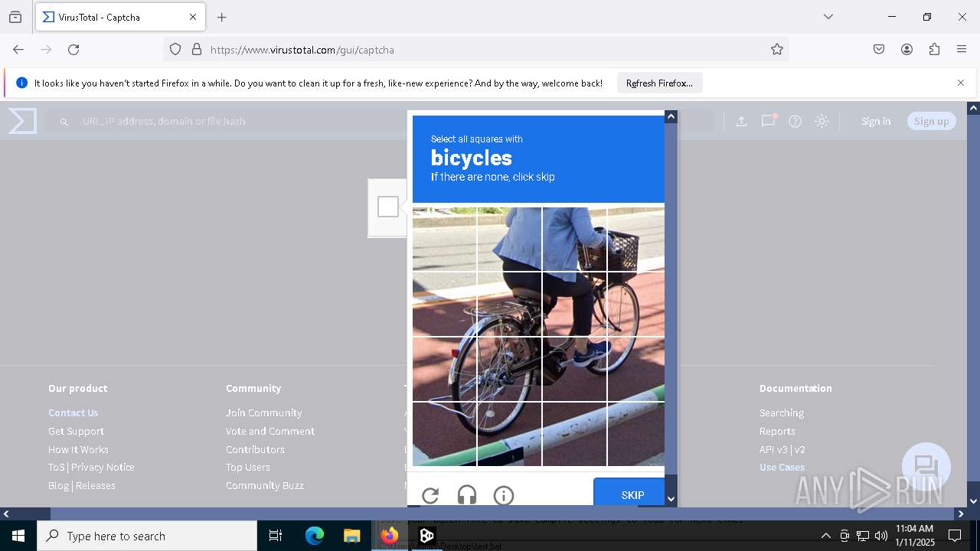The image size is (980, 551).
Task: Open ToS | Privacy Notice link
Action: tap(91, 467)
